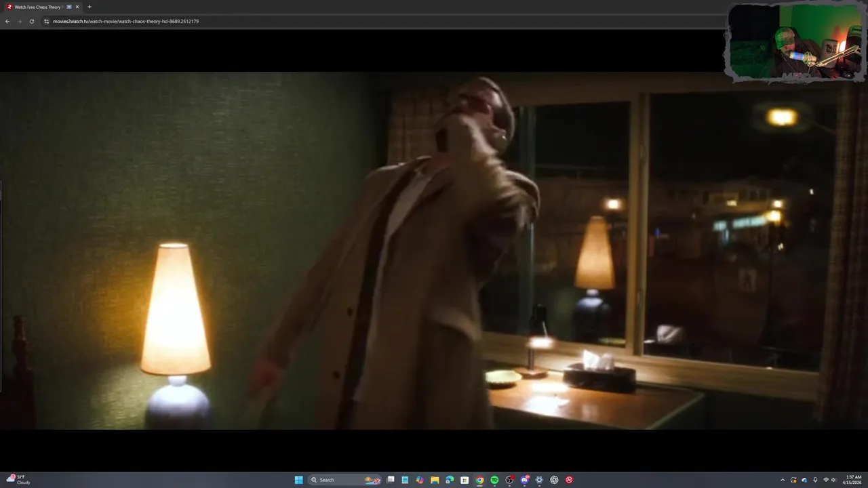Open OneDrive cloud tray icon
Screen dimensions: 868x488
(x=804, y=480)
